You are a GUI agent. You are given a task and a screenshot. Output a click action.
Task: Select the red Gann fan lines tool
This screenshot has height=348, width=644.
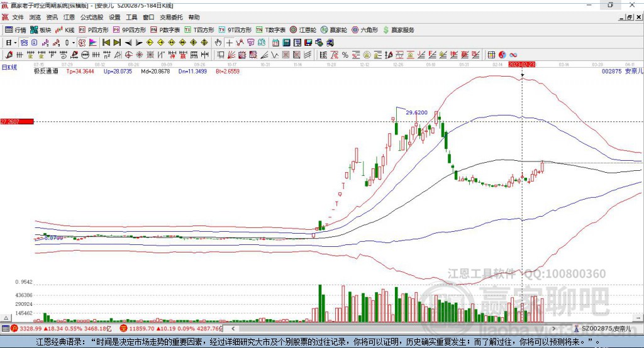tap(231, 55)
